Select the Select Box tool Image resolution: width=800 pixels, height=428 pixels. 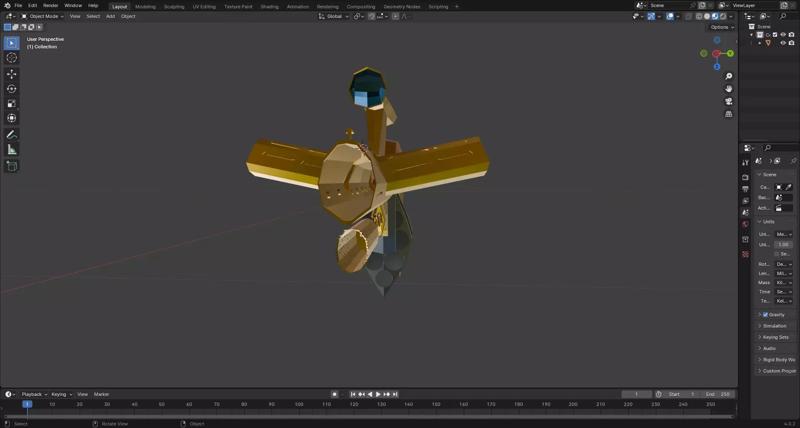tap(12, 43)
